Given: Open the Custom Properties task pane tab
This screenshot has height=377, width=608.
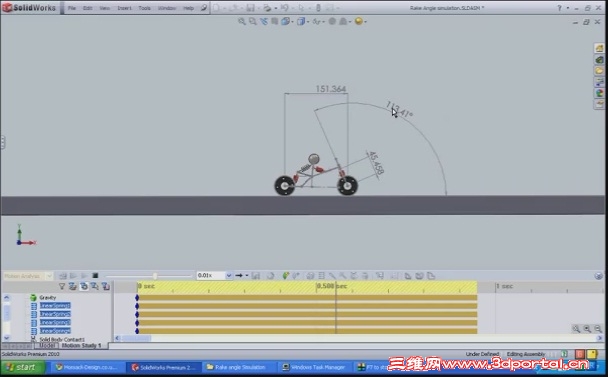Looking at the screenshot, I should pos(599,104).
